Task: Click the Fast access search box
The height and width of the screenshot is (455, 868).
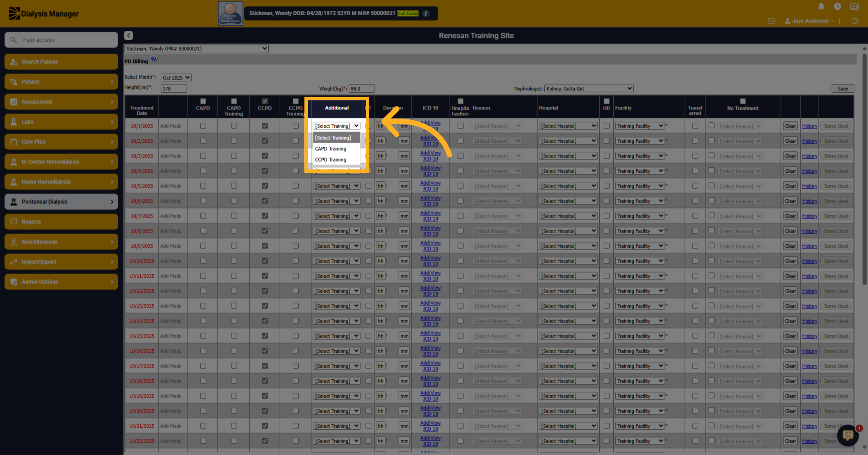Action: tap(61, 40)
